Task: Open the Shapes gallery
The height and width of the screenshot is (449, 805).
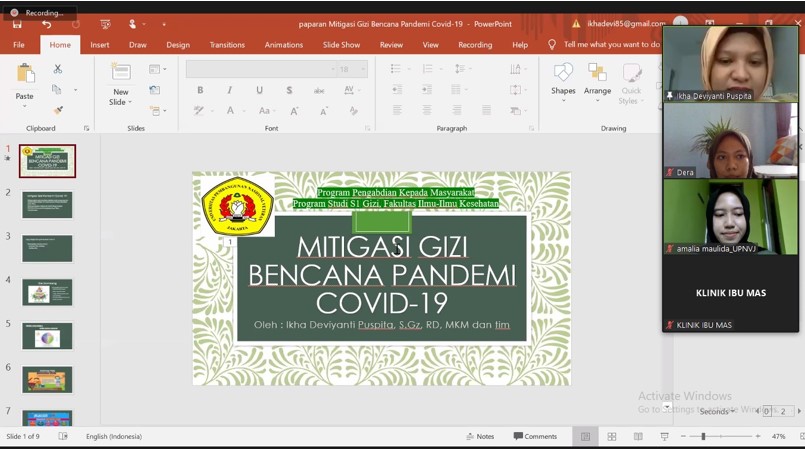Action: coord(563,78)
